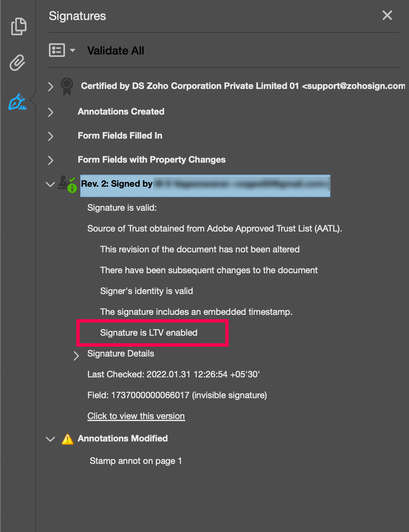Screen dimensions: 409x532
Task: Open the page thumbnails panel icon
Action: pos(18,26)
